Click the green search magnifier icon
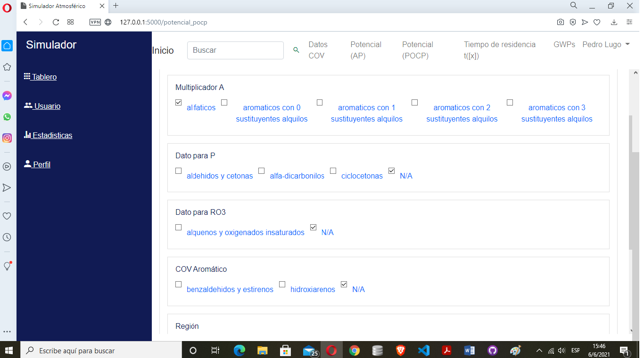This screenshot has height=358, width=644. (x=296, y=50)
